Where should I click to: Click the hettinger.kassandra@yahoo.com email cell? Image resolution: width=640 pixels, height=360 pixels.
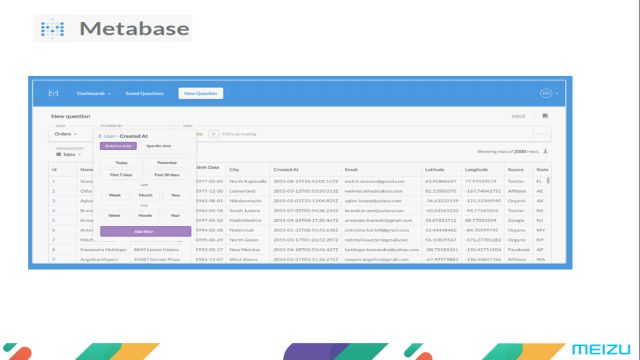[x=382, y=249]
